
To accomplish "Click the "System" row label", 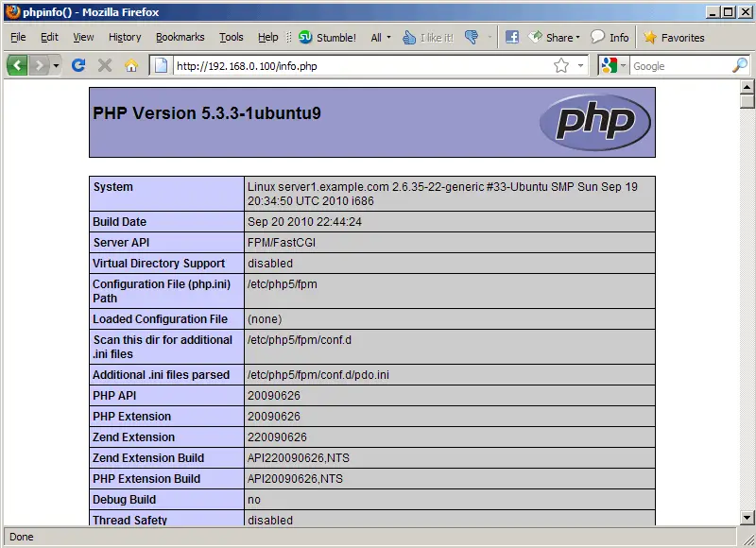I will pos(112,187).
